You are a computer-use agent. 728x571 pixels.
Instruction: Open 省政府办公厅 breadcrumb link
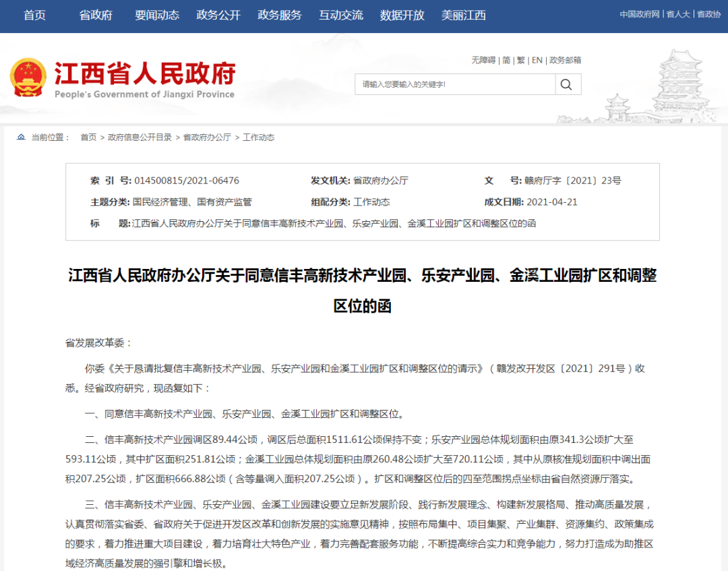coord(207,138)
